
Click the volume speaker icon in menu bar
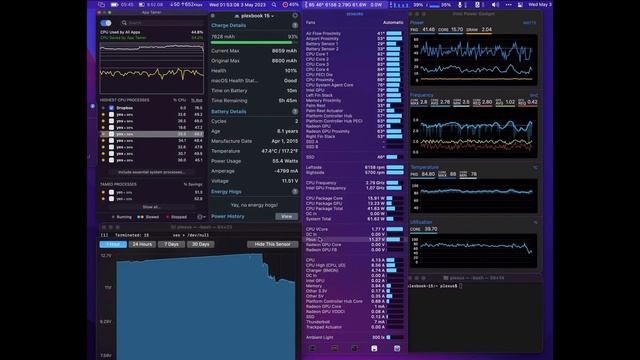495,4
